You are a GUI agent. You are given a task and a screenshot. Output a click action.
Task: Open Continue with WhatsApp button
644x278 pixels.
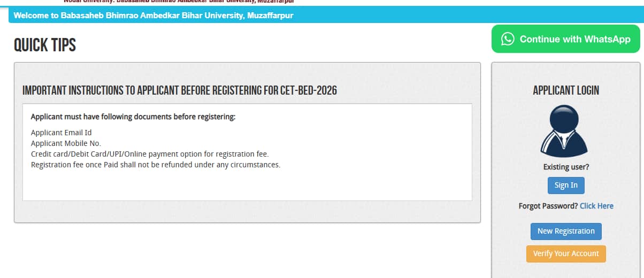tap(565, 39)
